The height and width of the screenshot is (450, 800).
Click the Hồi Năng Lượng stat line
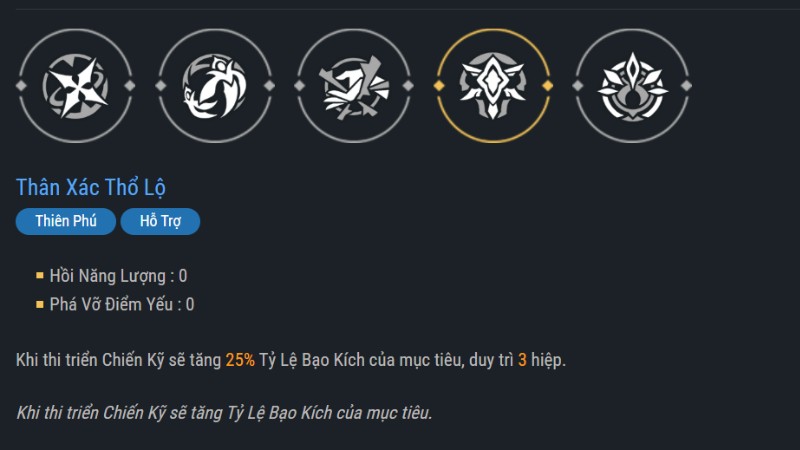(118, 275)
